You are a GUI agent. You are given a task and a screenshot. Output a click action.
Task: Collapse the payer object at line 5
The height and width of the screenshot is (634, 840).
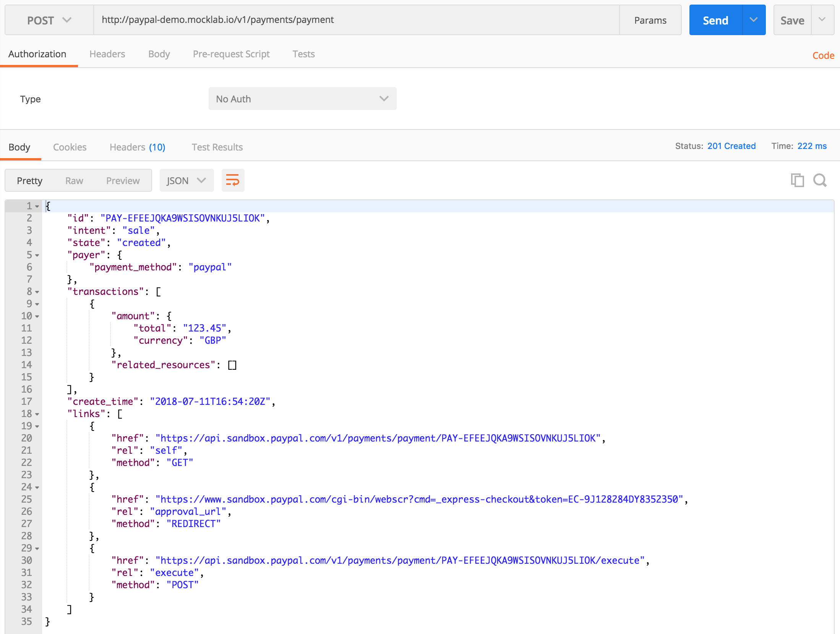(x=37, y=255)
